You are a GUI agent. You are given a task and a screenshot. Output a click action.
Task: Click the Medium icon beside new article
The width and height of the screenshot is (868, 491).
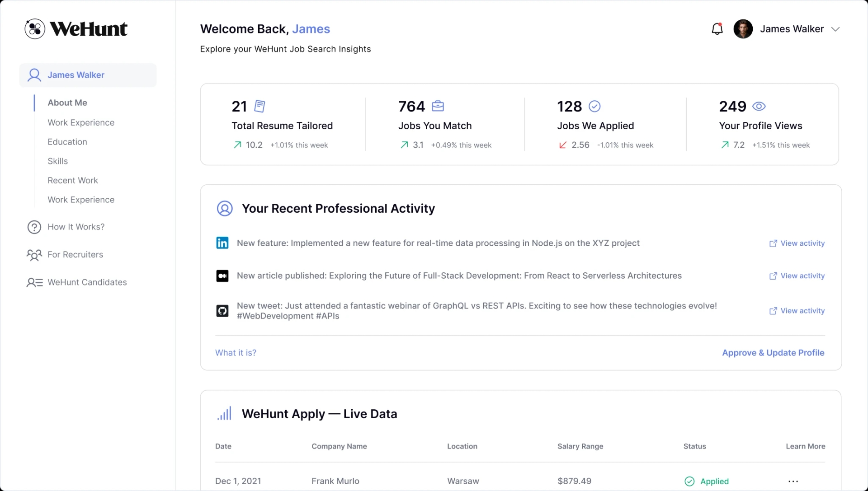tap(222, 276)
